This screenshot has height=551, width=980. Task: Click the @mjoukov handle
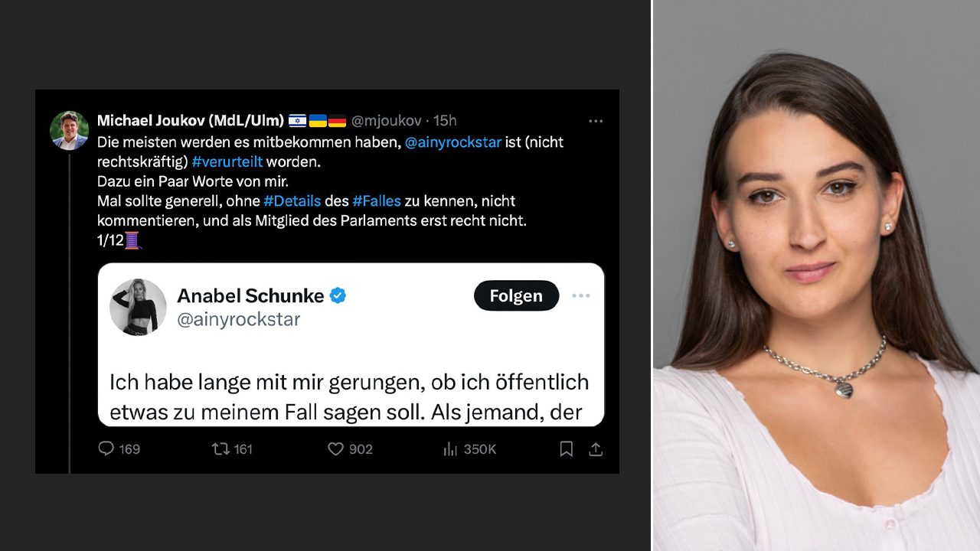(x=388, y=121)
